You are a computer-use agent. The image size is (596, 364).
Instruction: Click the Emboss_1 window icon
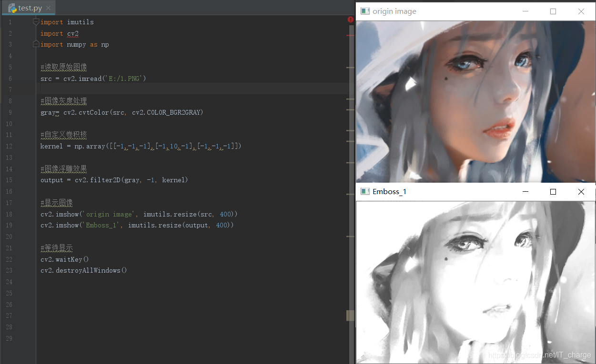(365, 191)
